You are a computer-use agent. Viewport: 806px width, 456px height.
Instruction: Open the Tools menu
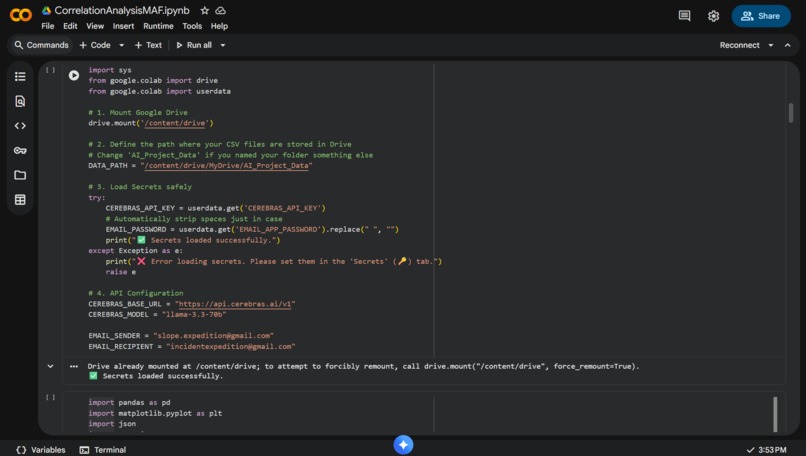[x=192, y=26]
